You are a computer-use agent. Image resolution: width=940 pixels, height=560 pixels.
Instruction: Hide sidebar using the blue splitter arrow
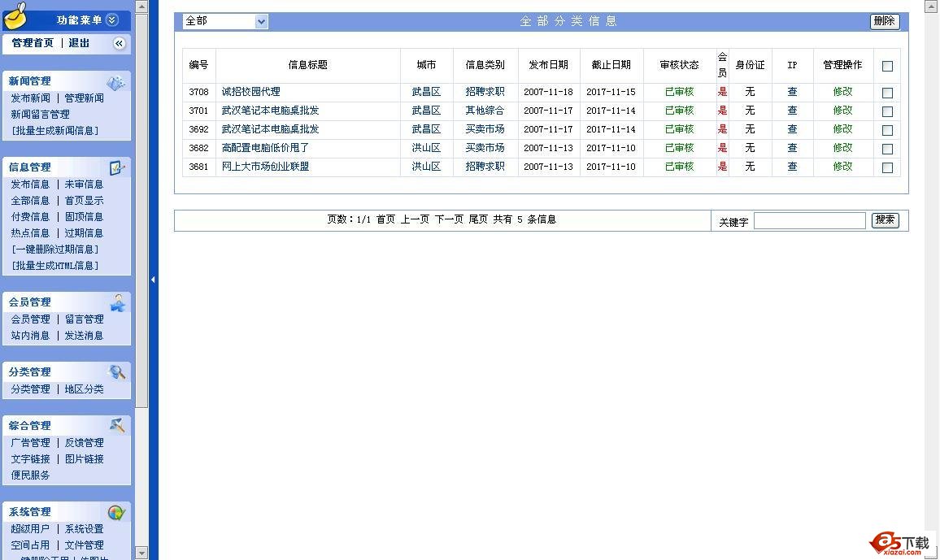154,280
